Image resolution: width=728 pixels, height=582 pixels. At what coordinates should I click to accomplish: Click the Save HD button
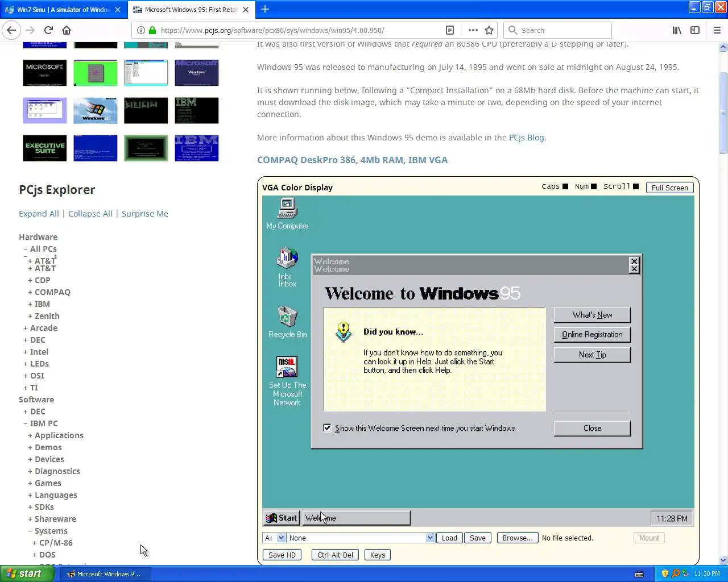282,555
